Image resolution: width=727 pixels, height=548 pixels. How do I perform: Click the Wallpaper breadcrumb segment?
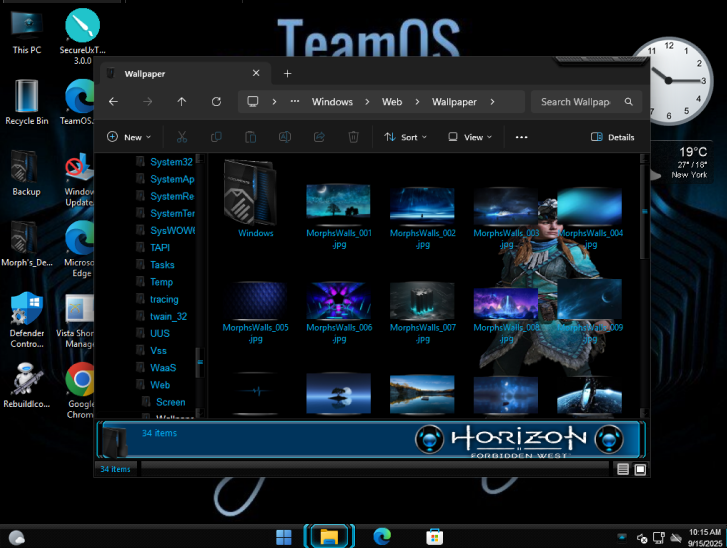click(x=454, y=102)
